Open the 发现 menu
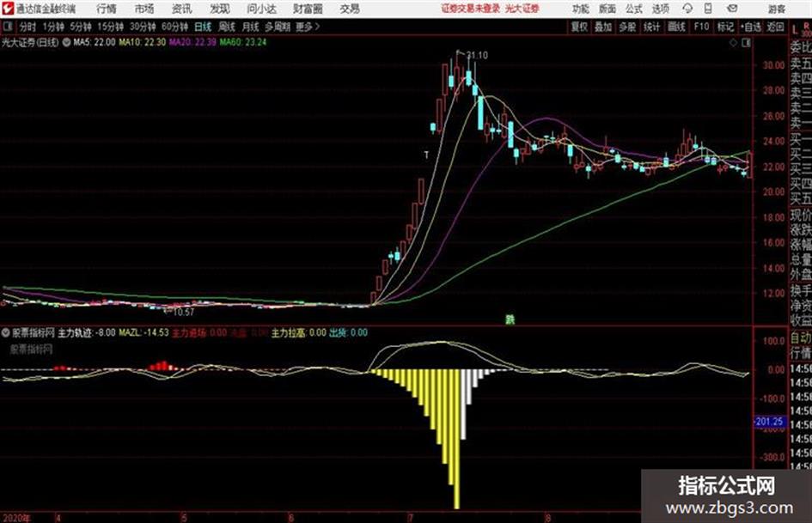The width and height of the screenshot is (812, 523). (220, 9)
